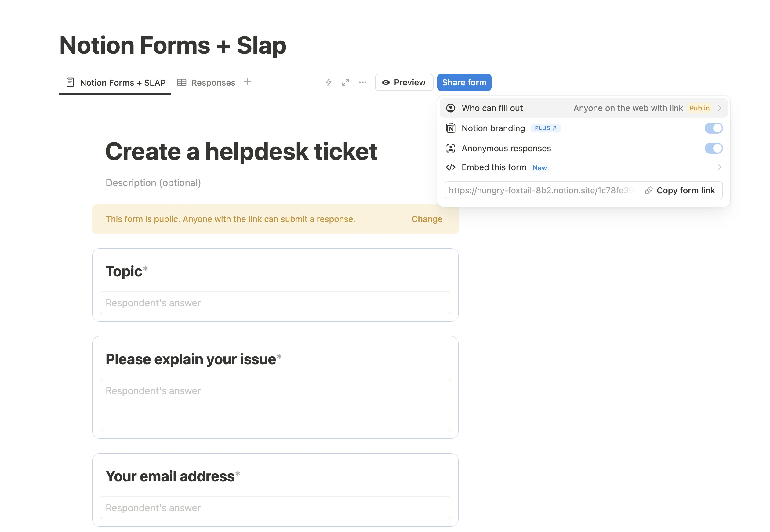Click the code brackets icon for Embed this form
The height and width of the screenshot is (532, 770).
(450, 167)
